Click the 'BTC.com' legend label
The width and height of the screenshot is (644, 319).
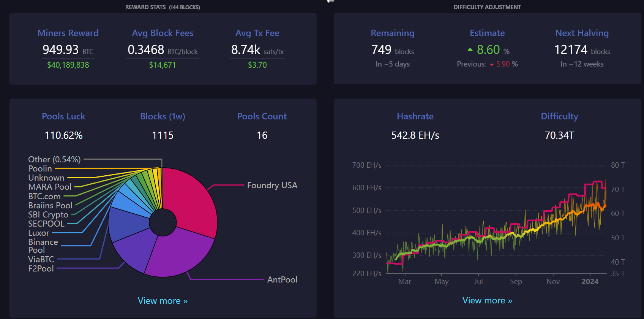pyautogui.click(x=44, y=196)
